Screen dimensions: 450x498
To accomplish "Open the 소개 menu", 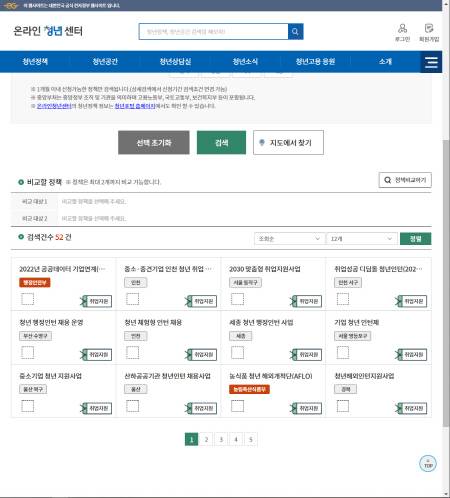I will (385, 62).
